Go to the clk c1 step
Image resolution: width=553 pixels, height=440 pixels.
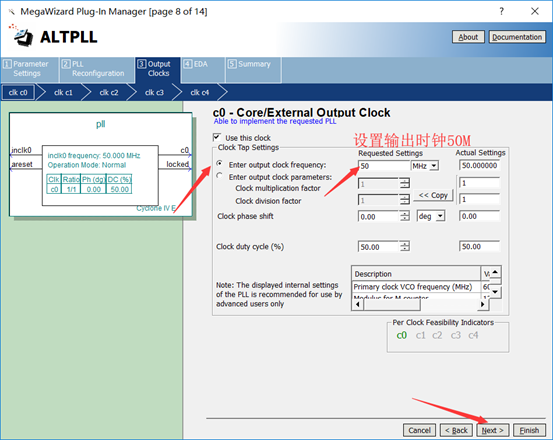pos(63,92)
